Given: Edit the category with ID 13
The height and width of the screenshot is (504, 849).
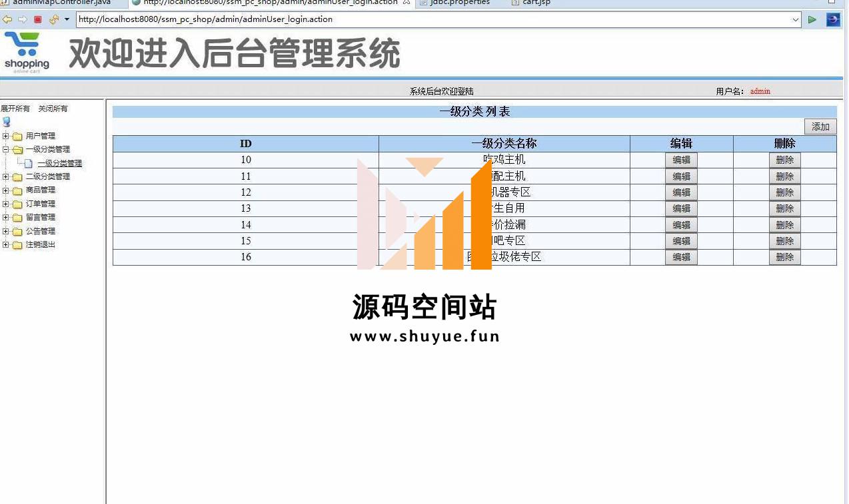Looking at the screenshot, I should (x=681, y=208).
